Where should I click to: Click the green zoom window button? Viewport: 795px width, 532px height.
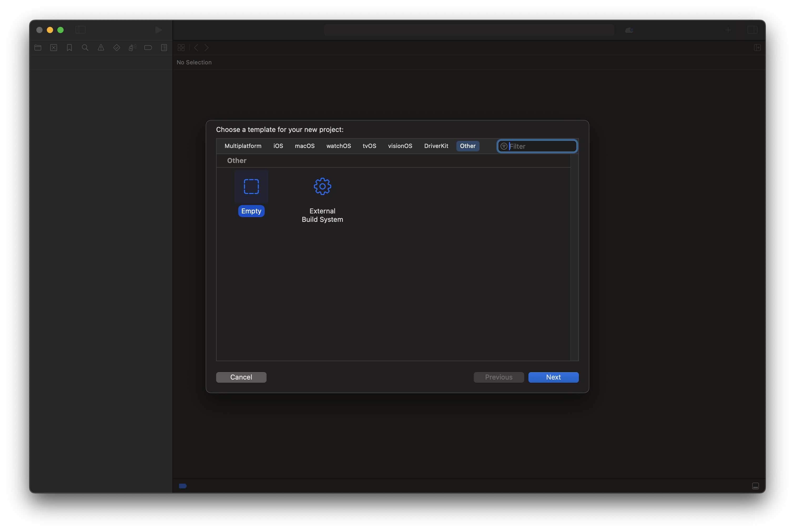60,30
